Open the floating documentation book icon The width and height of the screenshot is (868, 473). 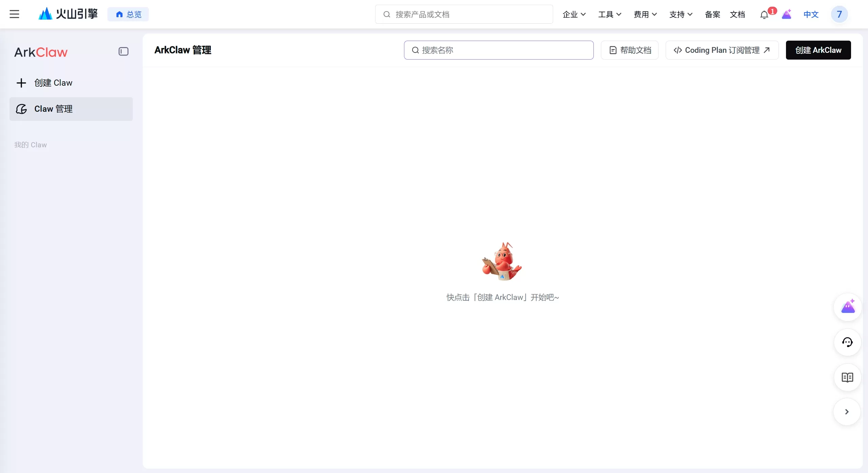[848, 378]
